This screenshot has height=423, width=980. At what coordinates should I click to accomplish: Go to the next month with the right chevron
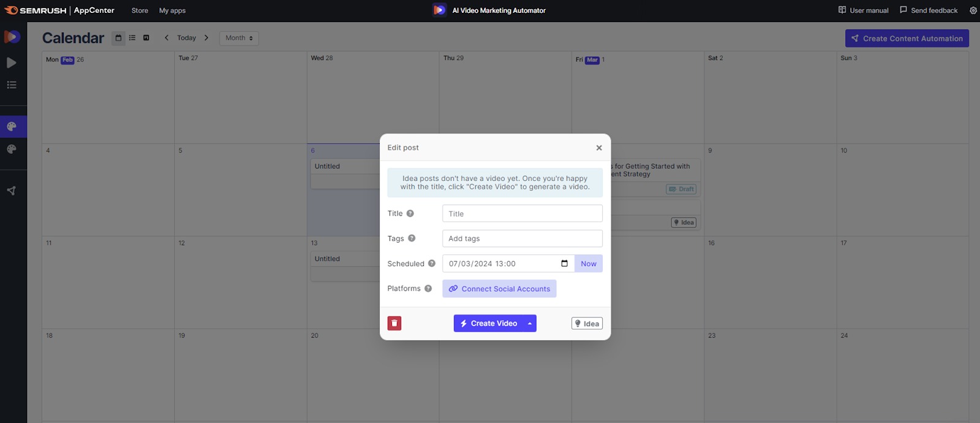point(206,38)
